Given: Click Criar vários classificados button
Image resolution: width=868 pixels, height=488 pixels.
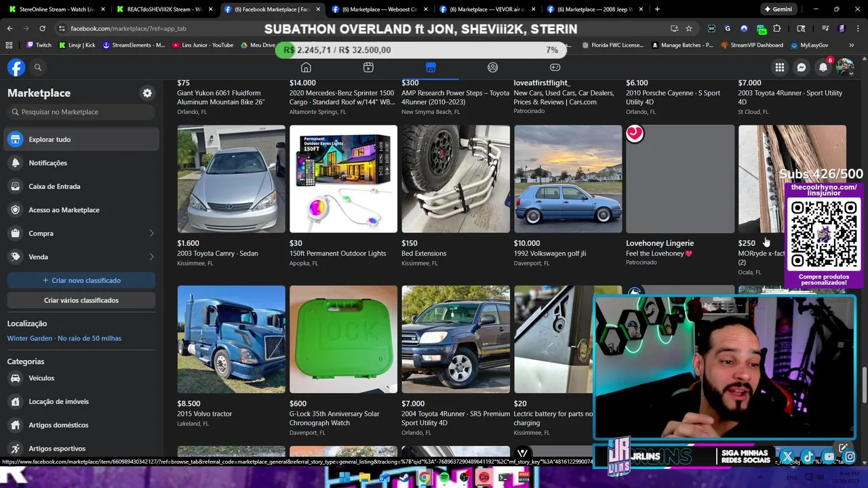Looking at the screenshot, I should (x=81, y=300).
